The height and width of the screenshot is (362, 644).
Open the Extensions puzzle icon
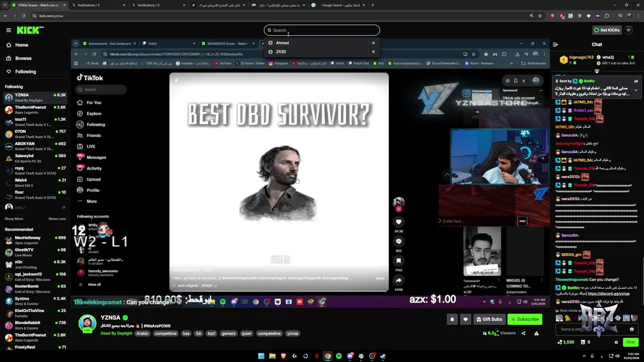coord(607,16)
